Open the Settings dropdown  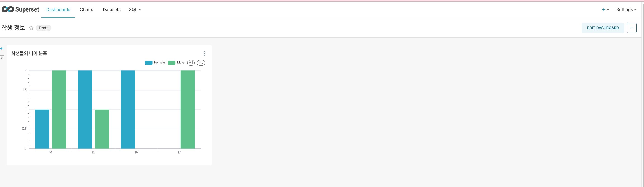pyautogui.click(x=626, y=9)
